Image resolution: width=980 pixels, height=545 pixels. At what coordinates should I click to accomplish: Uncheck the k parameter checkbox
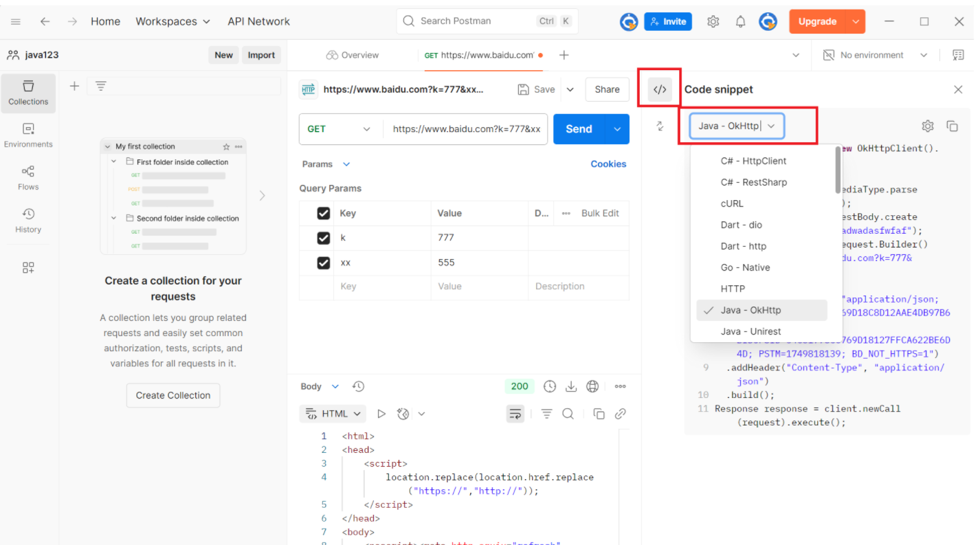click(x=323, y=238)
